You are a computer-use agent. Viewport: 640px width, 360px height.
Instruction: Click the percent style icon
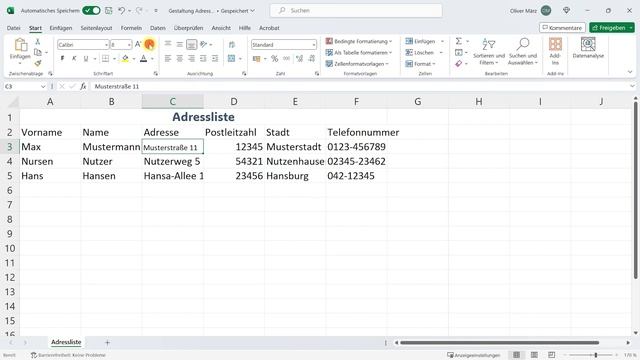pyautogui.click(x=274, y=59)
